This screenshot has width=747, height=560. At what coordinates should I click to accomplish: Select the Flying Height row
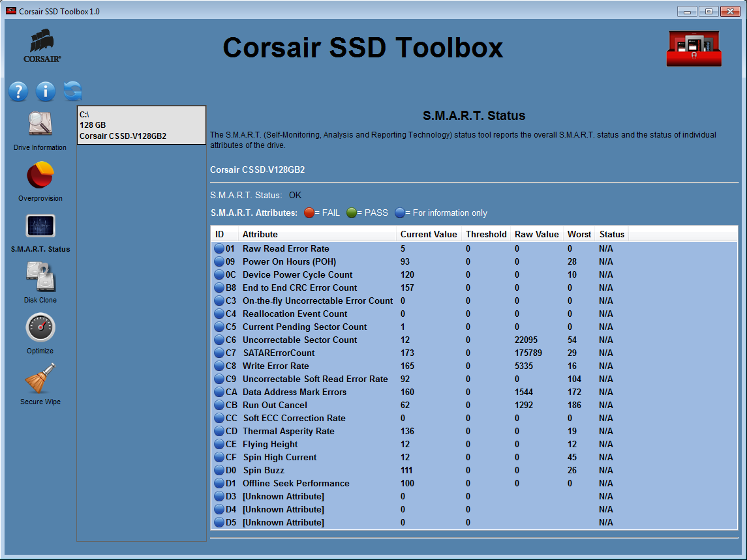coord(474,445)
